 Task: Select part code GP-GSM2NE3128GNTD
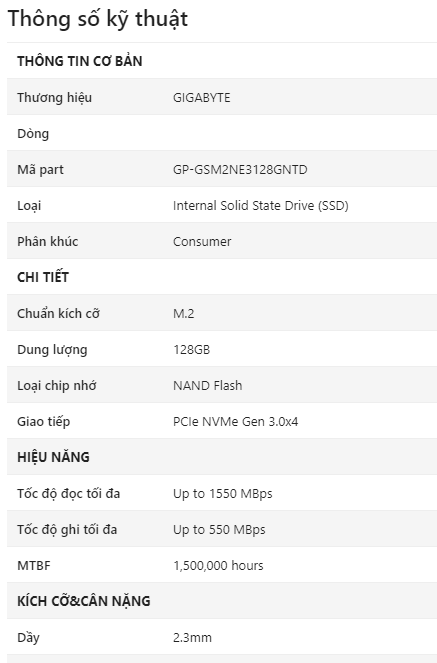pos(240,170)
